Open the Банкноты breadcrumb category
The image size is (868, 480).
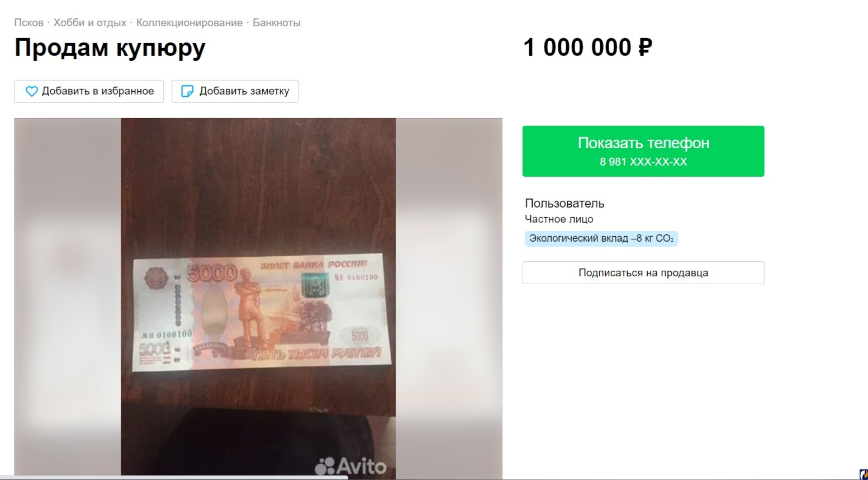[x=277, y=23]
